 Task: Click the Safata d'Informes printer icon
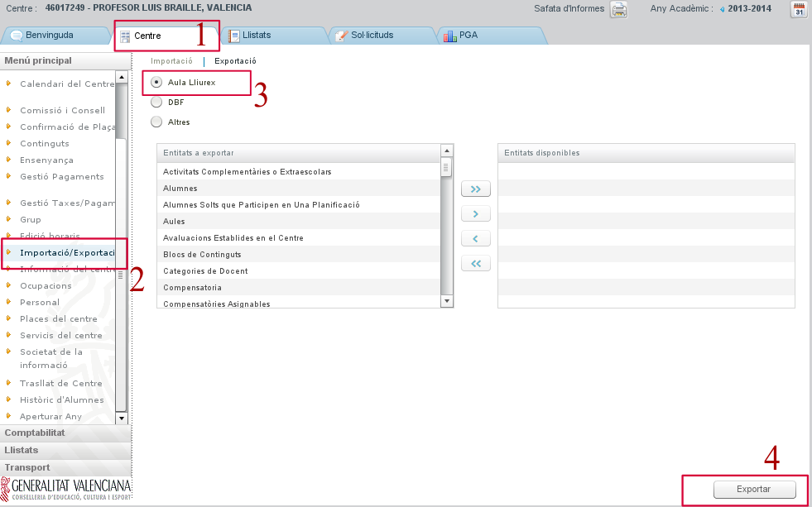click(x=618, y=10)
